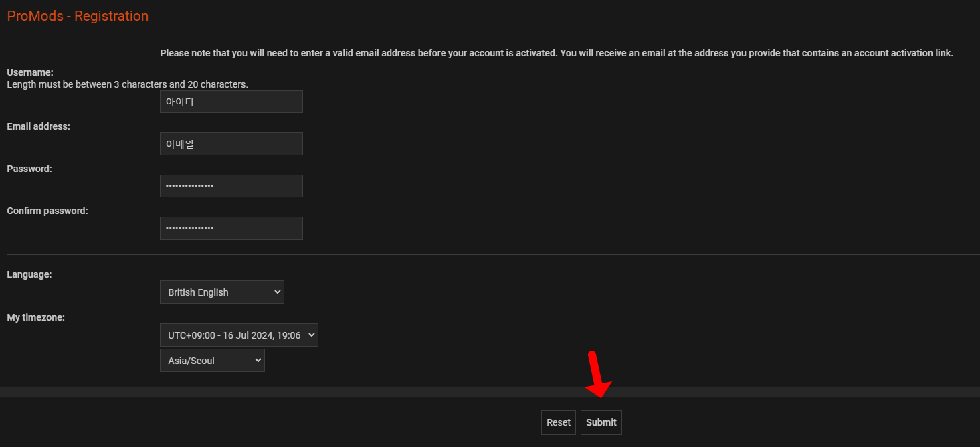
Task: Select the Confirm password field
Action: tap(231, 228)
